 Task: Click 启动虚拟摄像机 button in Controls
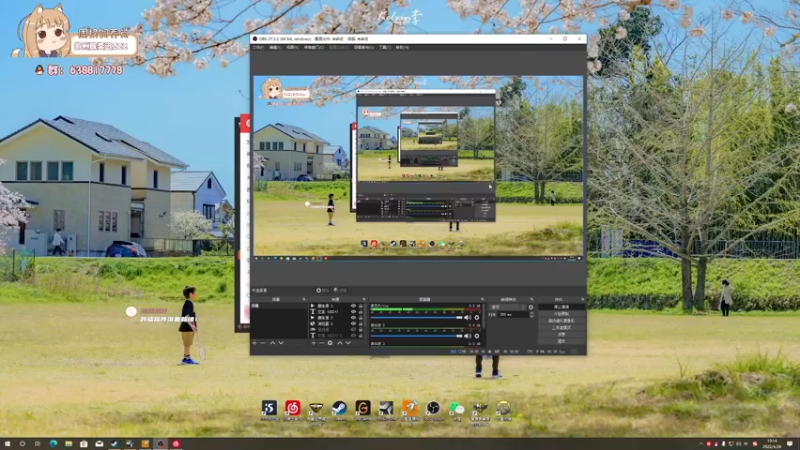click(x=562, y=320)
